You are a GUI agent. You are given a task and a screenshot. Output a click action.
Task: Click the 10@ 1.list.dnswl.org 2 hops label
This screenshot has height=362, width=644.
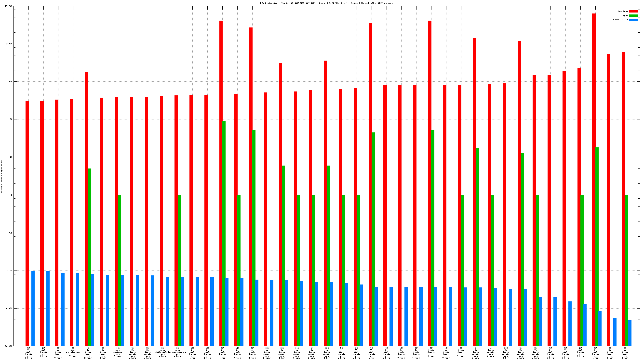(x=88, y=353)
